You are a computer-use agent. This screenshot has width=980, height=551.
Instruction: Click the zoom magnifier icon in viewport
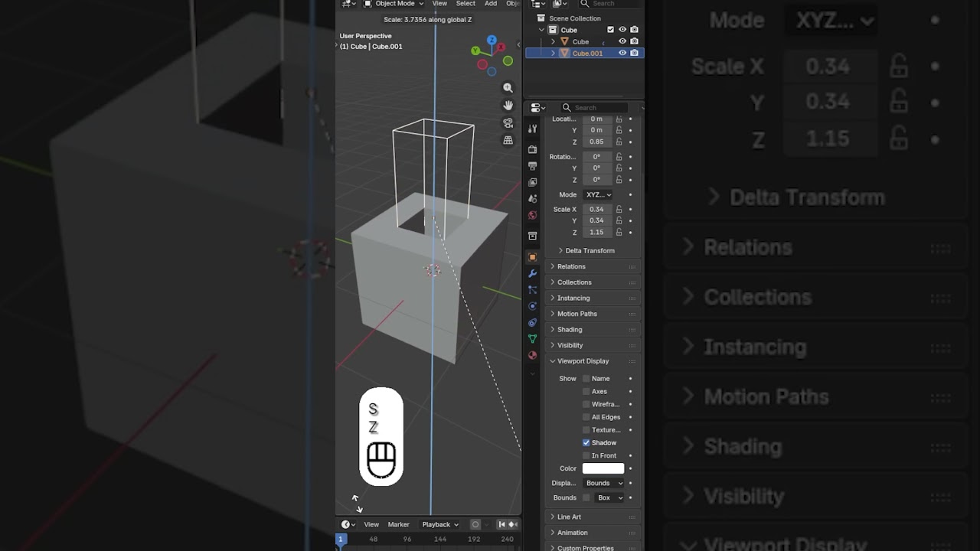click(x=508, y=88)
